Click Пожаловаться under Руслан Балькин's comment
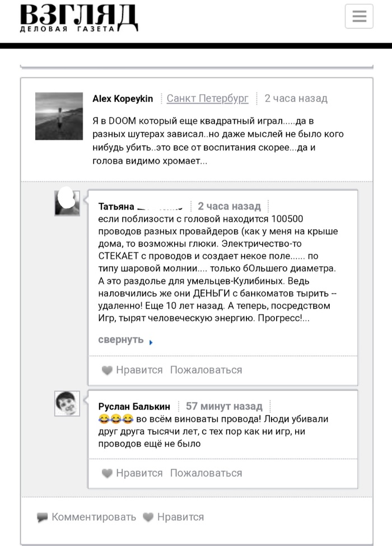 pos(206,473)
